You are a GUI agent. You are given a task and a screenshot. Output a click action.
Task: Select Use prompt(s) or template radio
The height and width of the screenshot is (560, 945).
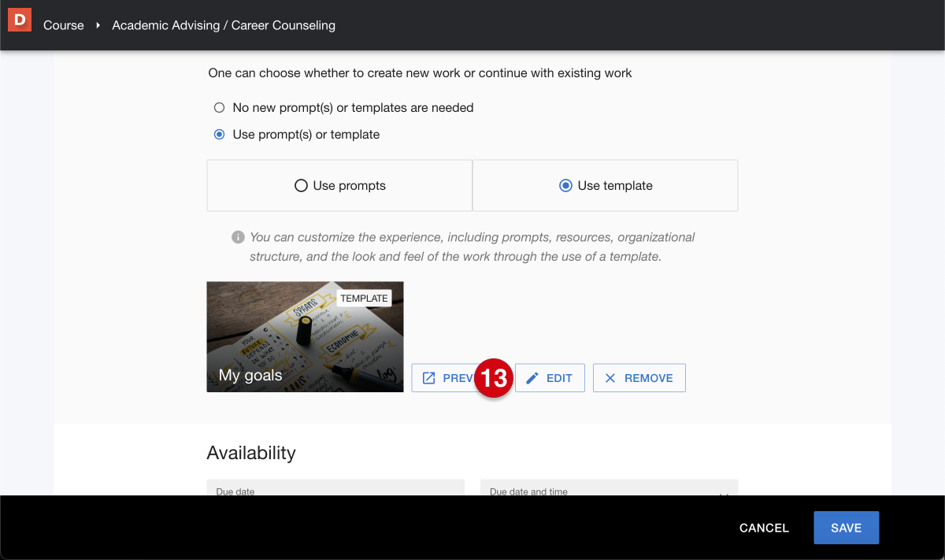[x=220, y=135]
